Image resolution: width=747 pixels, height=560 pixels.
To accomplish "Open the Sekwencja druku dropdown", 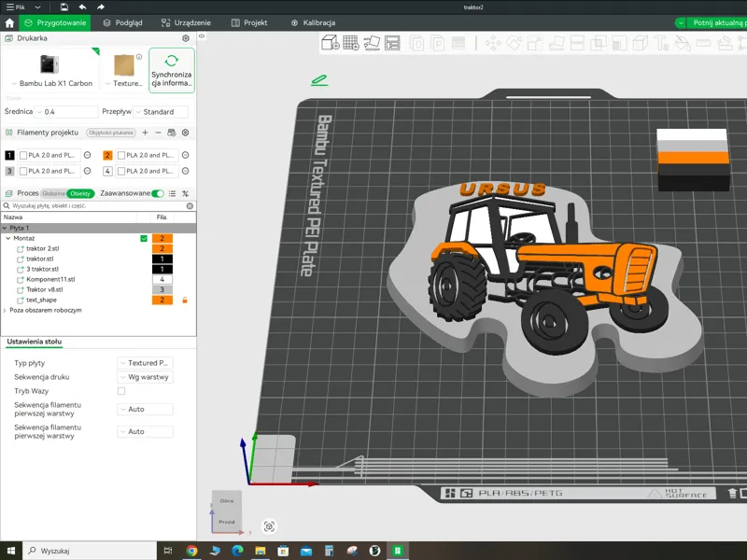I will coord(146,377).
